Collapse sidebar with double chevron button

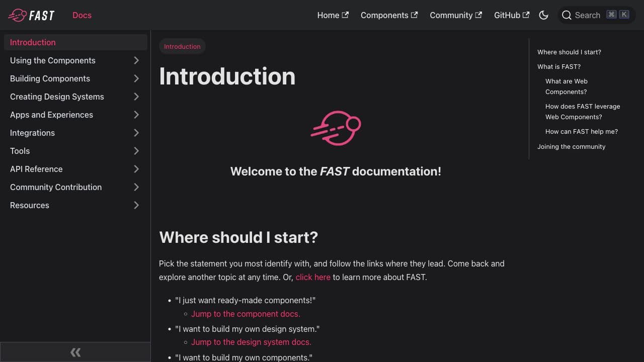75,352
